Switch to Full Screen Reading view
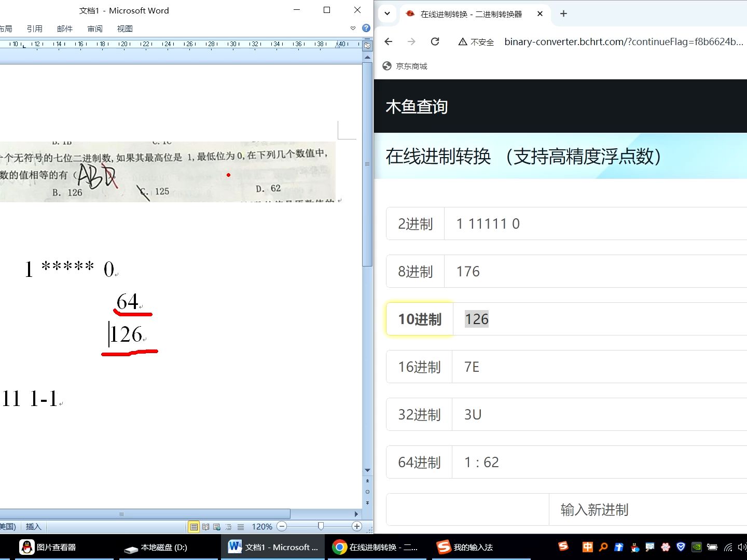The image size is (747, 560). (x=206, y=527)
